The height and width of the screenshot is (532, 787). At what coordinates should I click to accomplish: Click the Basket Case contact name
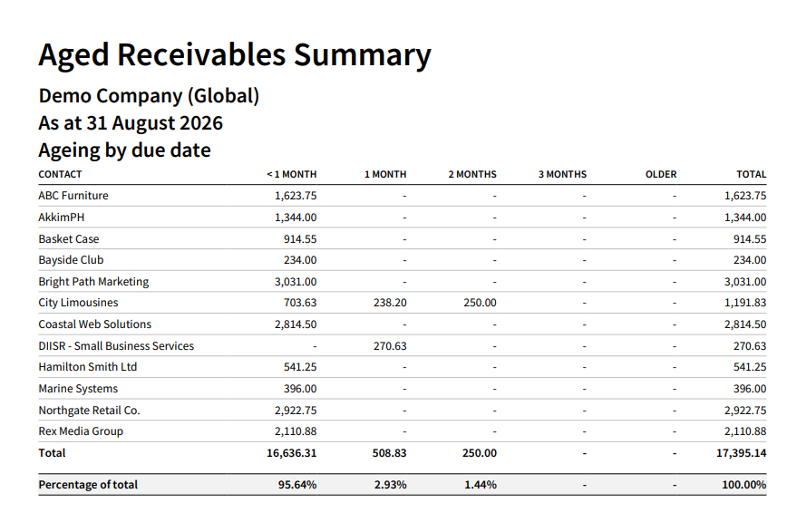(x=69, y=239)
